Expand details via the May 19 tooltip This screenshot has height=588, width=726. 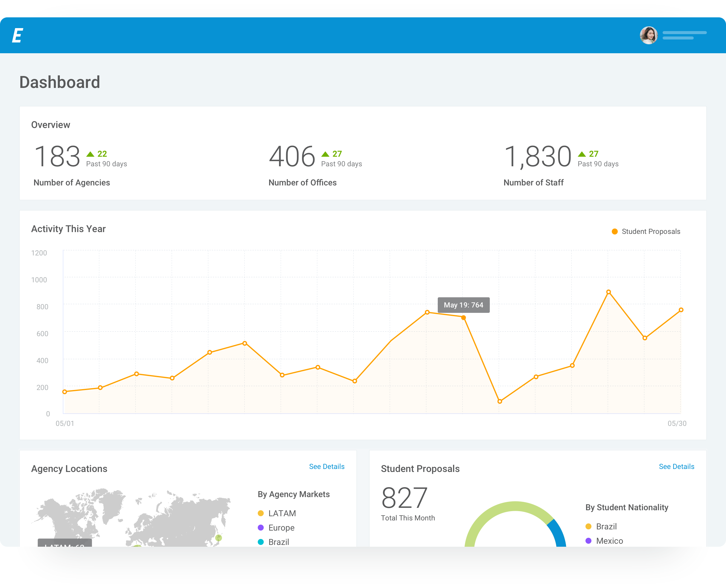[463, 305]
